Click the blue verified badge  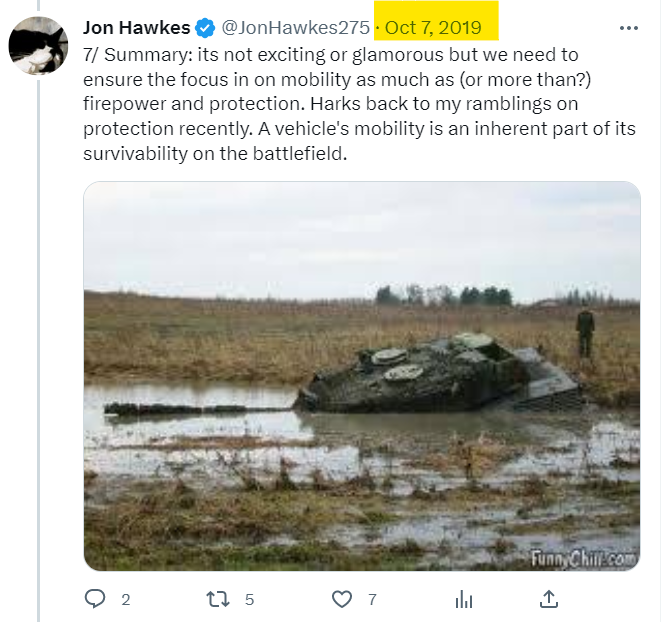[x=205, y=28]
